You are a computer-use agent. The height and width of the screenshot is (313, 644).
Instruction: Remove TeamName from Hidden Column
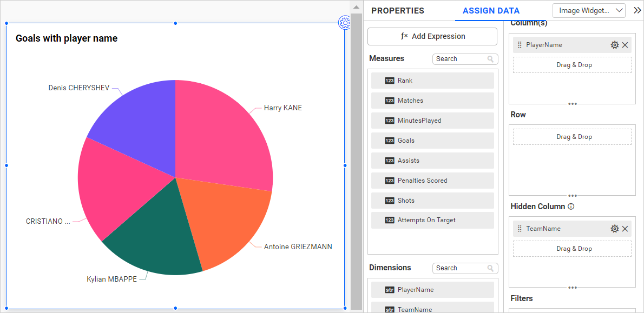click(625, 229)
